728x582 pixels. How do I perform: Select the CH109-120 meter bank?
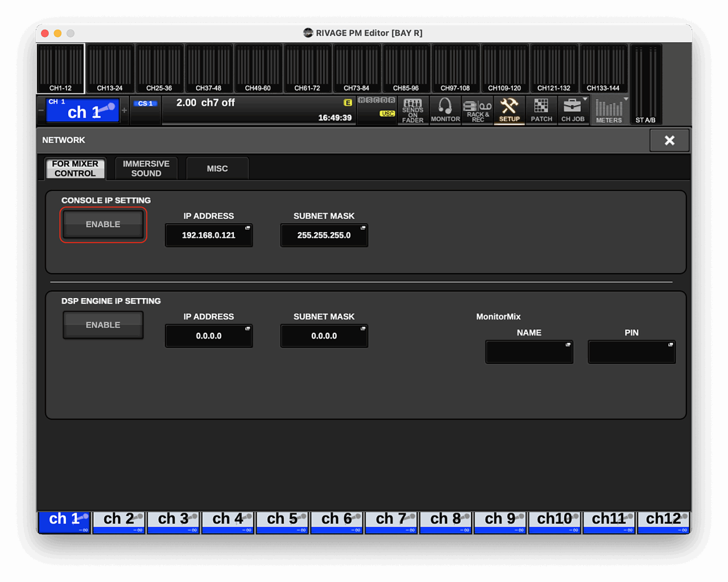[x=504, y=68]
